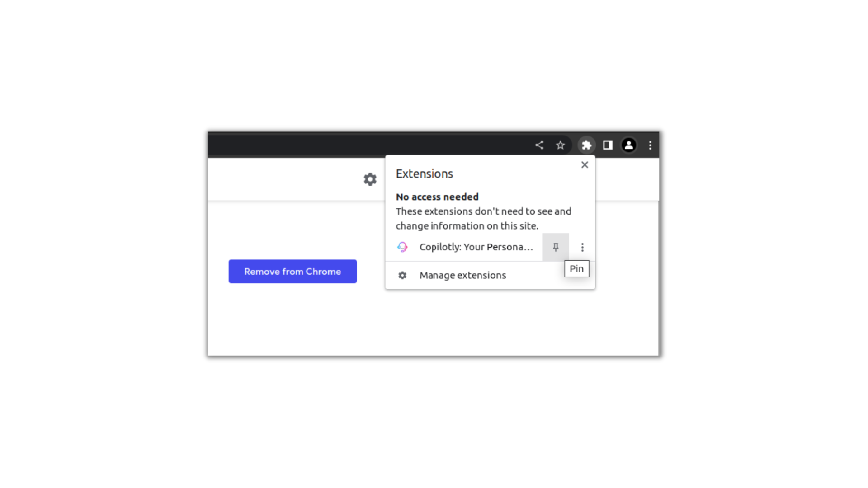Select Copilotly from extensions list
868x488 pixels.
476,246
